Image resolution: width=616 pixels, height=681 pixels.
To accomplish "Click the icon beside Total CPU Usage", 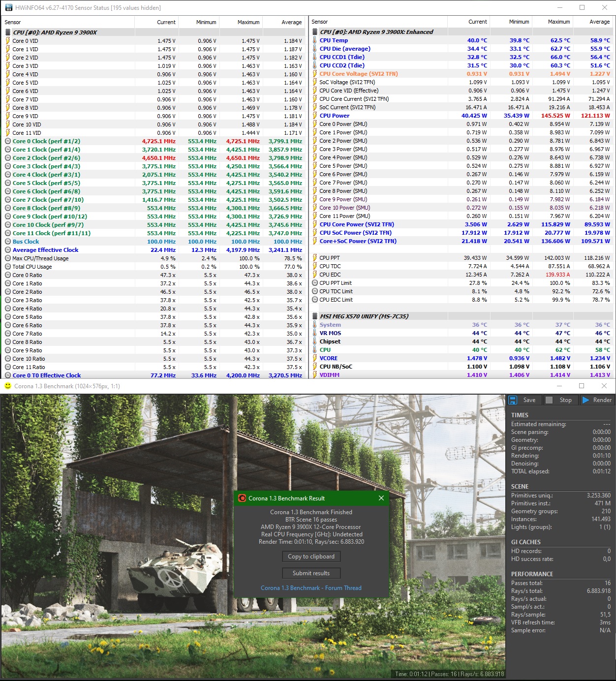I will tap(8, 267).
